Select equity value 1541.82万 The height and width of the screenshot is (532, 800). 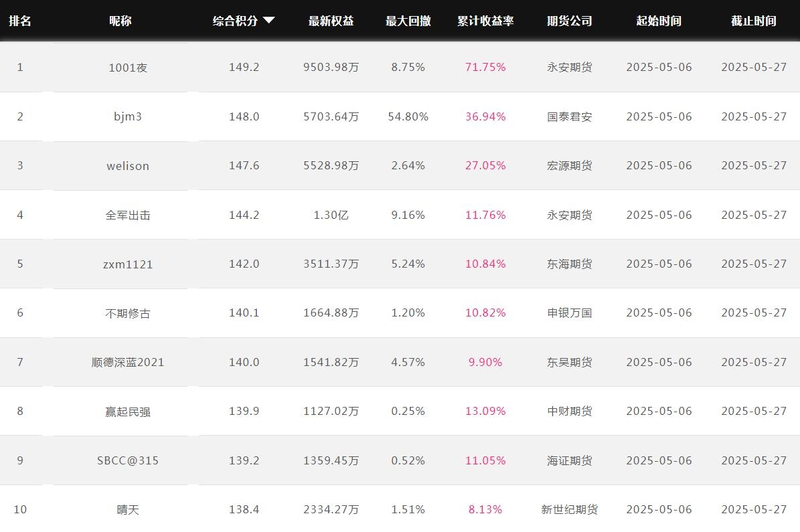coord(331,362)
